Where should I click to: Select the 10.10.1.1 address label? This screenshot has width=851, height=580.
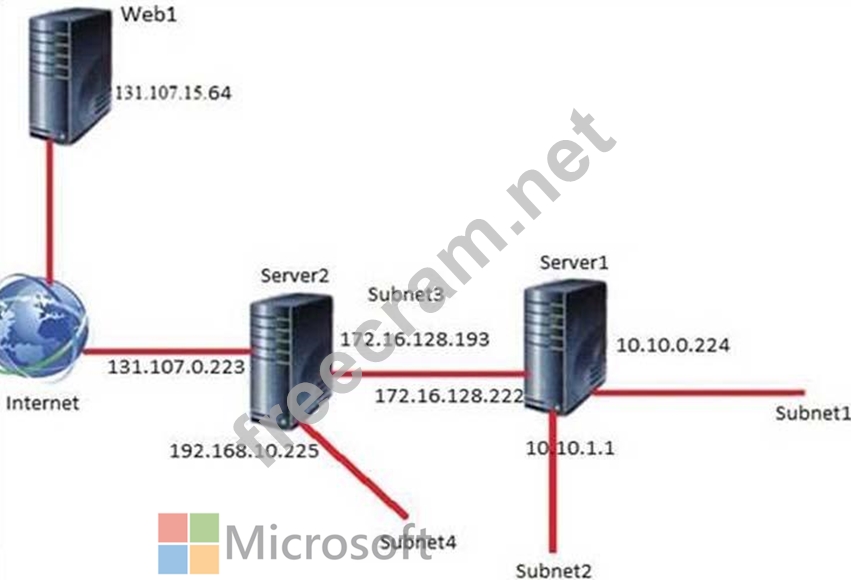click(x=570, y=448)
